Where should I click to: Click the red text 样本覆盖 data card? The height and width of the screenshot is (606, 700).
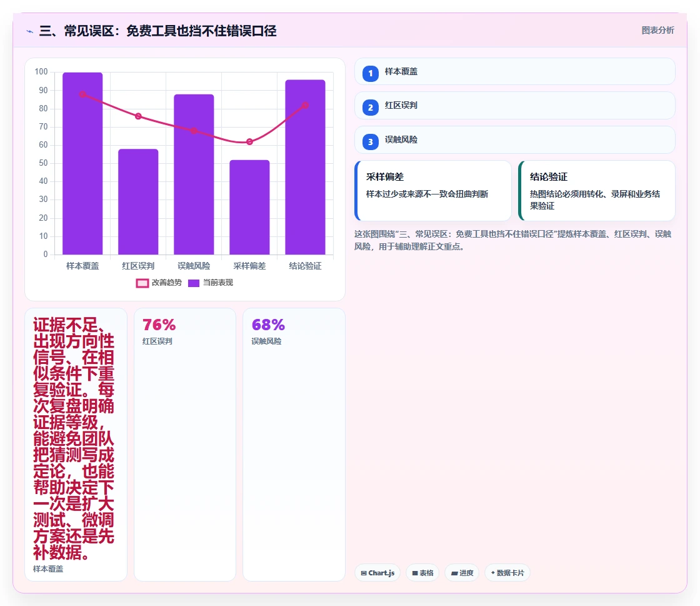[76, 445]
